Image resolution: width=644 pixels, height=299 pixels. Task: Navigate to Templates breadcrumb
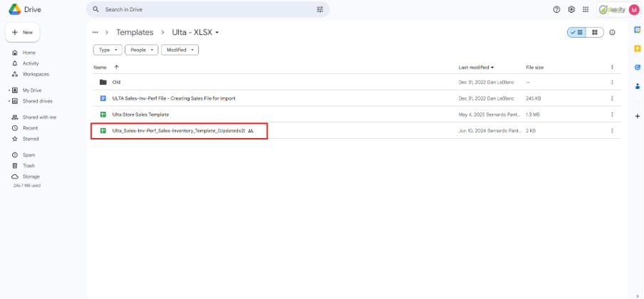point(135,33)
